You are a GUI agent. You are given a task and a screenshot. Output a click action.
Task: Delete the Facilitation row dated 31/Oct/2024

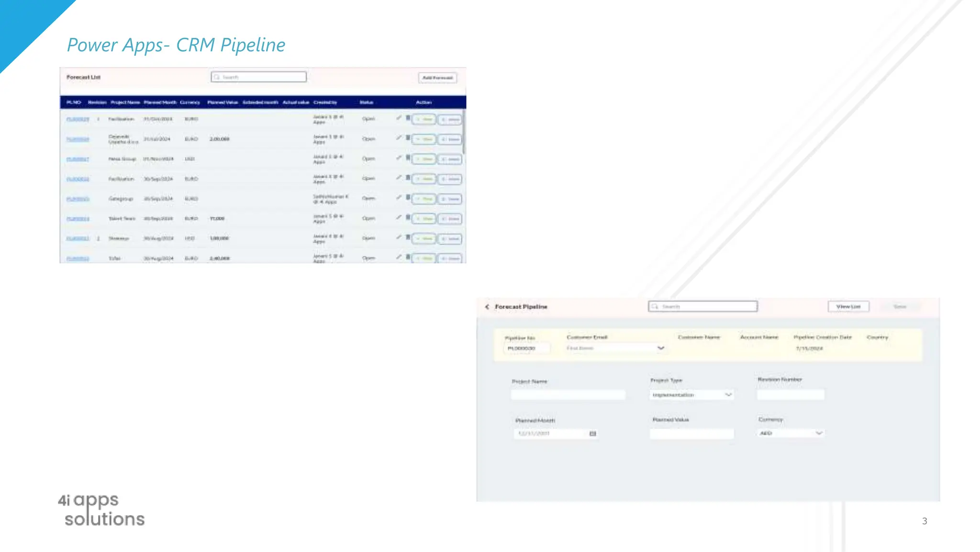(x=408, y=118)
